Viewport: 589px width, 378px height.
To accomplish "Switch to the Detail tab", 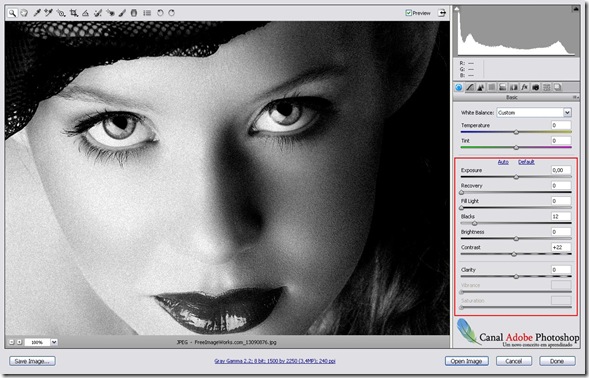I will 480,87.
